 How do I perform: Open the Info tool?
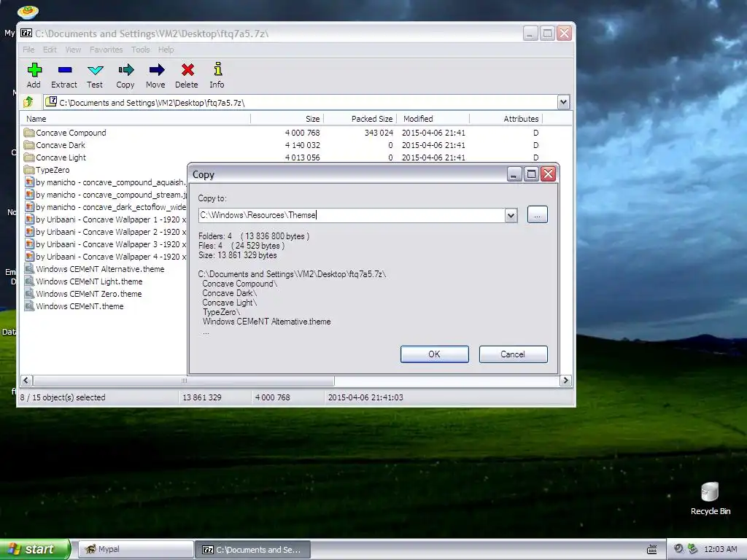[x=217, y=69]
